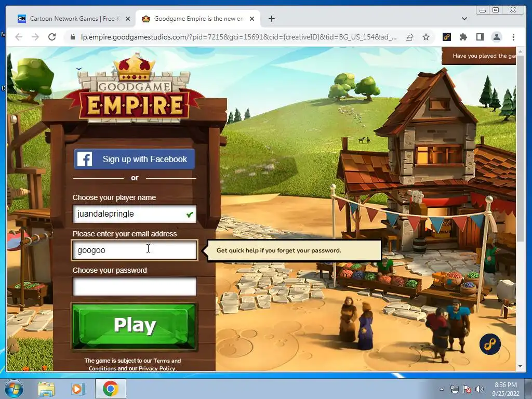The width and height of the screenshot is (532, 399).
Task: Start the game with Play button
Action: point(135,326)
